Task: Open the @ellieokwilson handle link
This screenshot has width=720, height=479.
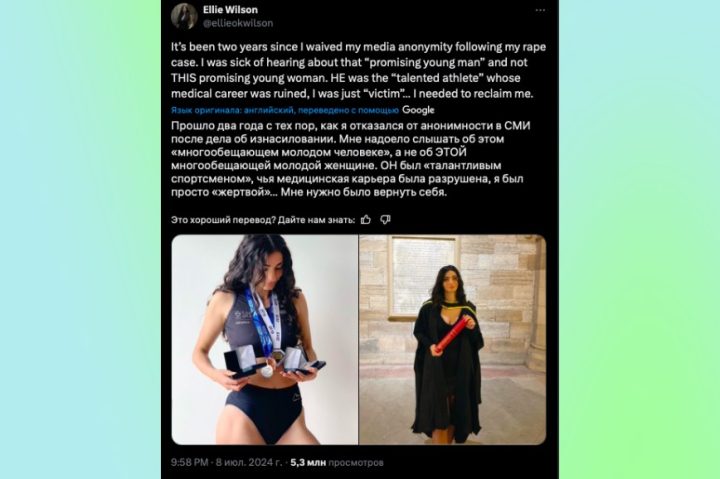Action: tap(238, 23)
